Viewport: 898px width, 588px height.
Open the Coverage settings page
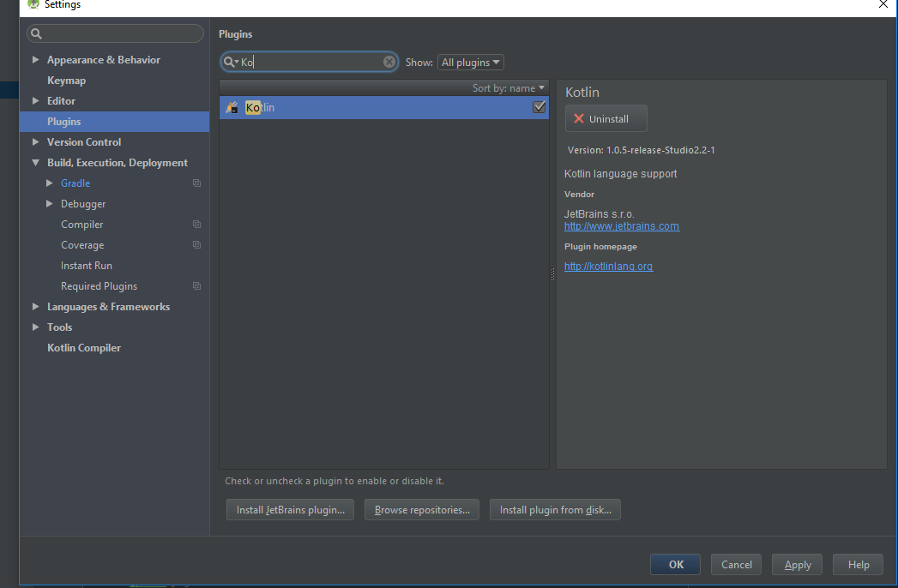(x=82, y=245)
